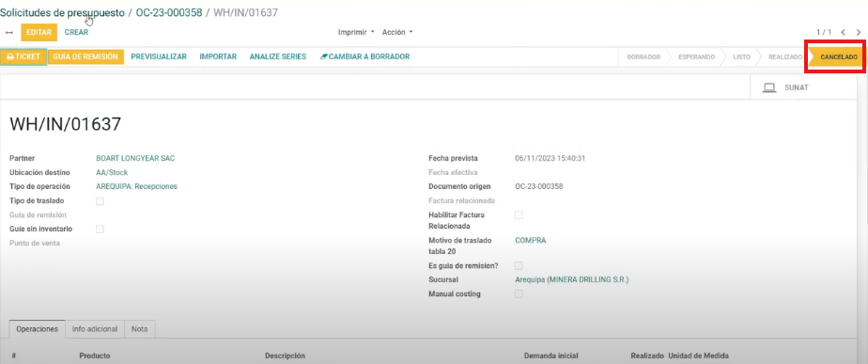Viewport: 868px width, 364px height.
Task: Click the LISTO status stage
Action: pos(741,57)
